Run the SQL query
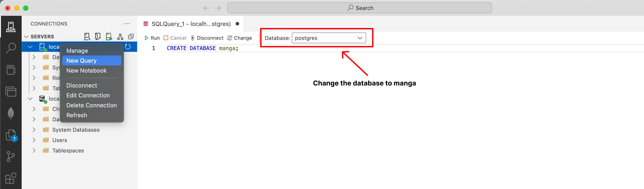This screenshot has height=189, width=644. pos(152,38)
